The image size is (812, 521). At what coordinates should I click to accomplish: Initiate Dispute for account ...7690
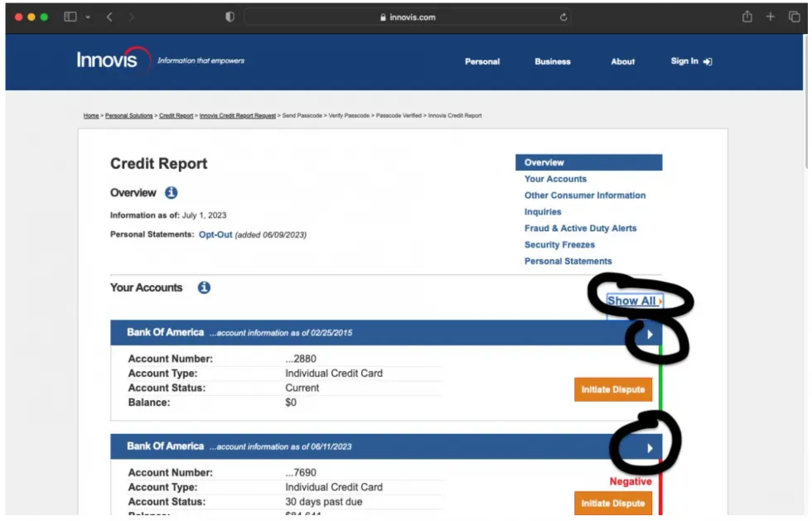[613, 504]
